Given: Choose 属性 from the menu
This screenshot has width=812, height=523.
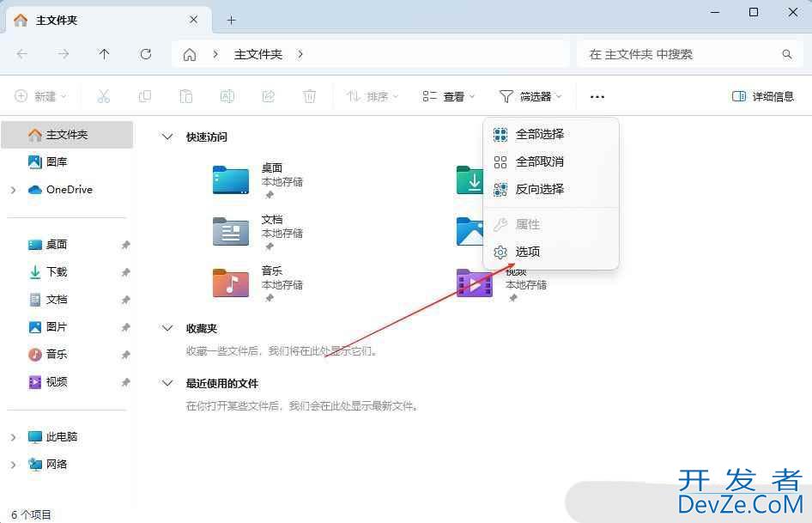Looking at the screenshot, I should (x=551, y=224).
